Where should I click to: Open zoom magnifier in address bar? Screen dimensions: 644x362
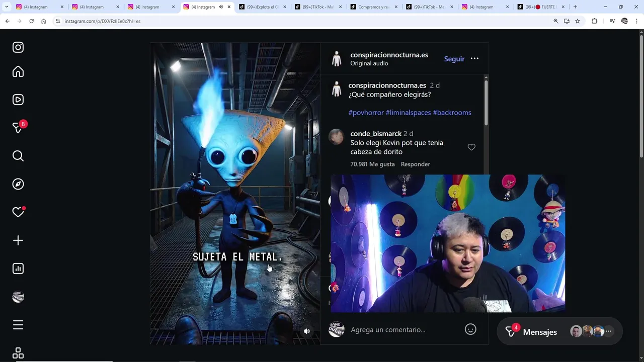[x=556, y=21]
